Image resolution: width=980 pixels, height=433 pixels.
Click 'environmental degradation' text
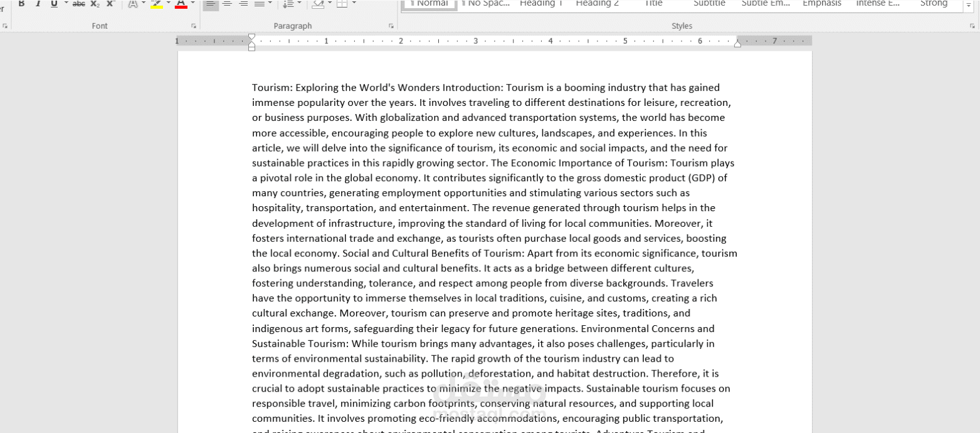pyautogui.click(x=315, y=374)
